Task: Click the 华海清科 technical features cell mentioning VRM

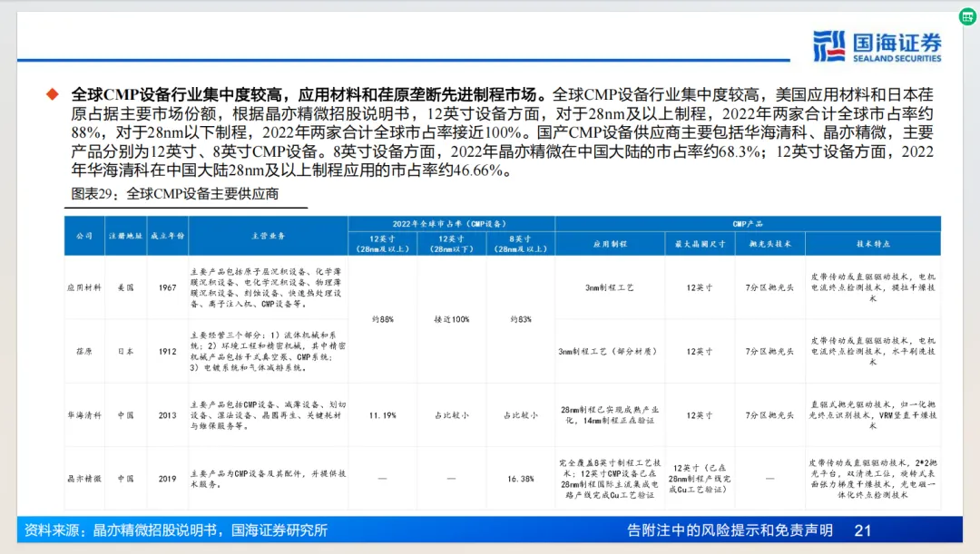Action: [x=873, y=415]
